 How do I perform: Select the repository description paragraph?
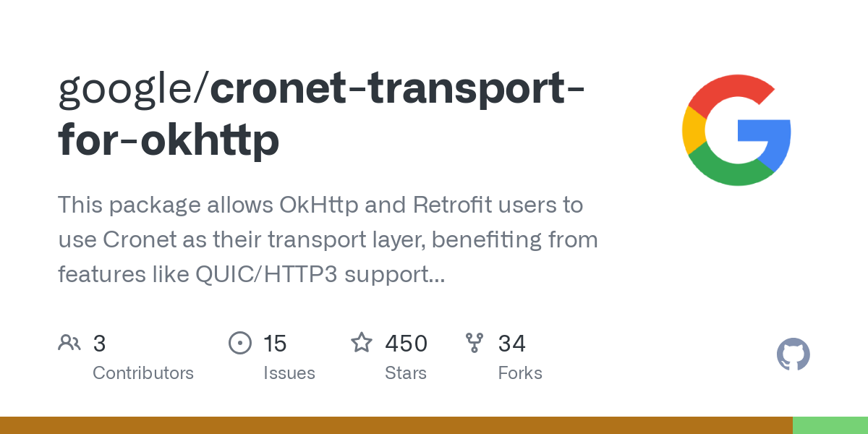pyautogui.click(x=328, y=239)
